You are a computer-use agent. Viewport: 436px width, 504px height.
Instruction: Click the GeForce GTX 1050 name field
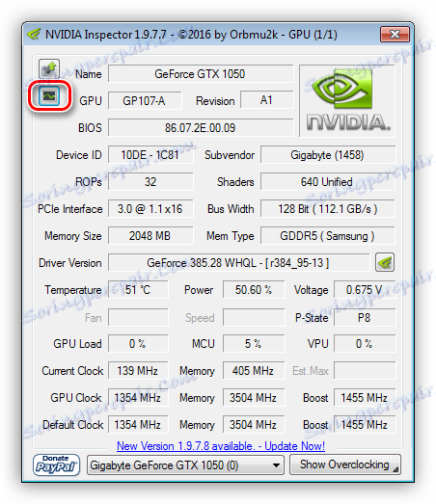[201, 74]
